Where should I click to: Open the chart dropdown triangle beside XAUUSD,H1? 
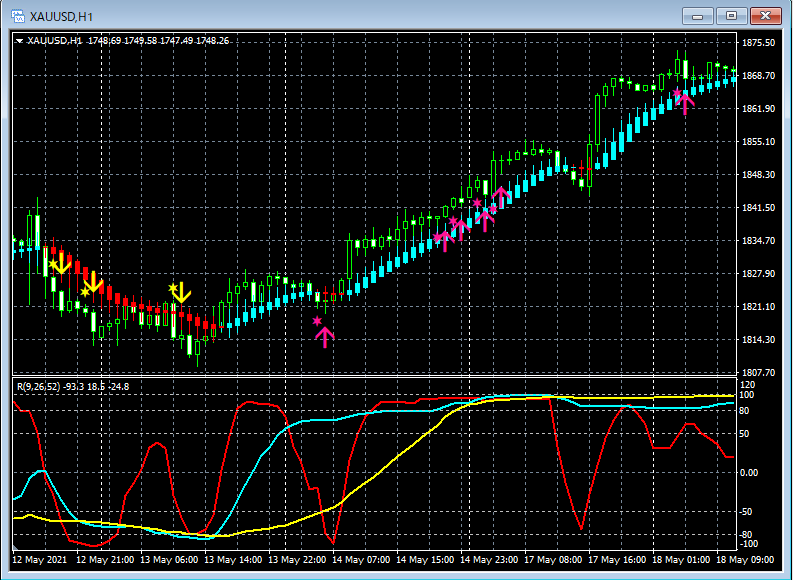[20, 41]
